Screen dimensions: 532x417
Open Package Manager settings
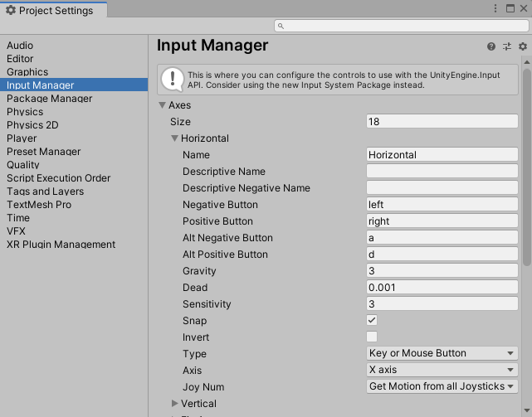click(x=74, y=99)
